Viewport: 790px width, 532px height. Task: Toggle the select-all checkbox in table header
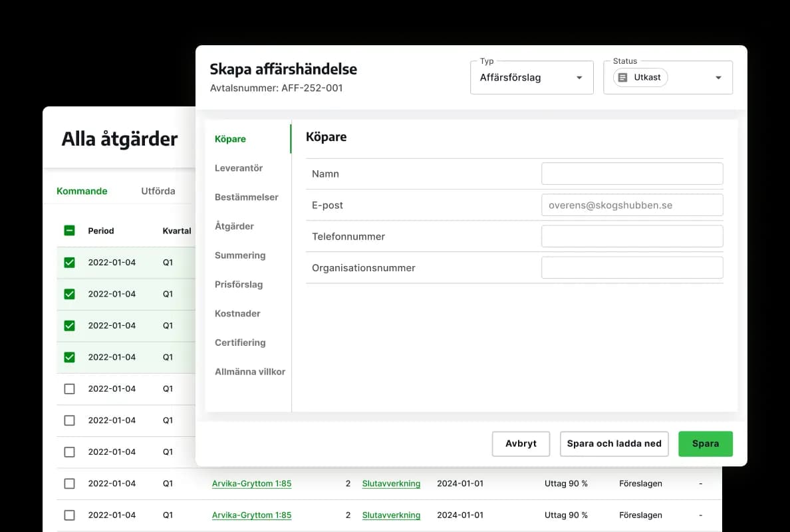coord(69,231)
